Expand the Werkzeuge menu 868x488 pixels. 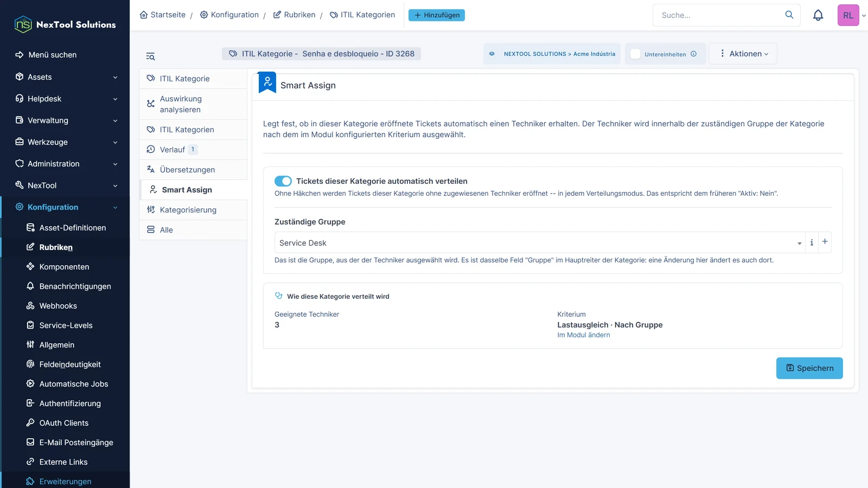click(x=65, y=142)
